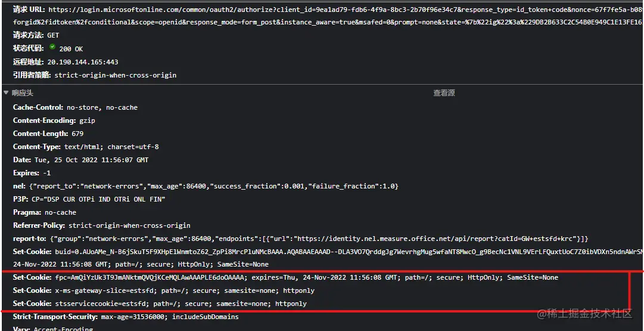Screen dimensions: 644x331
Task: Select the 状态代码 label
Action: click(29, 48)
